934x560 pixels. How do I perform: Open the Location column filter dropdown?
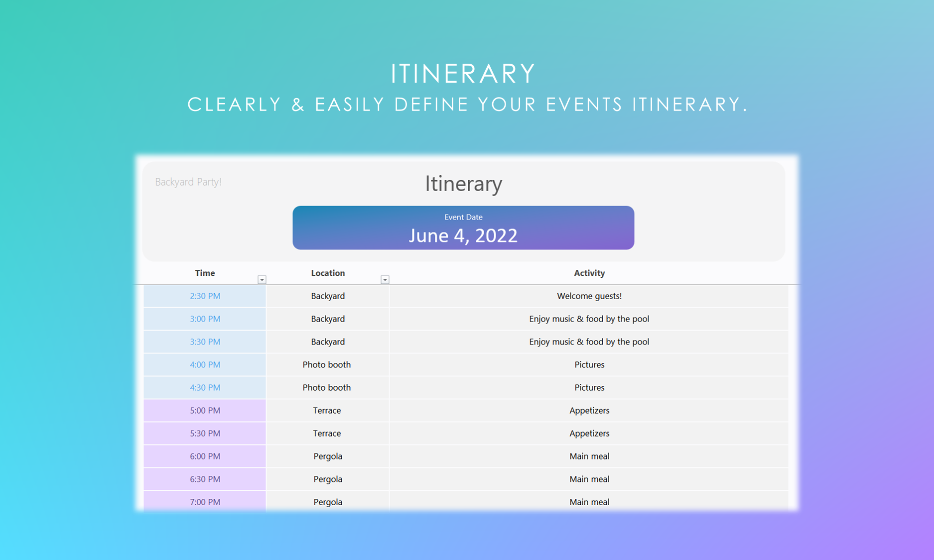tap(385, 280)
